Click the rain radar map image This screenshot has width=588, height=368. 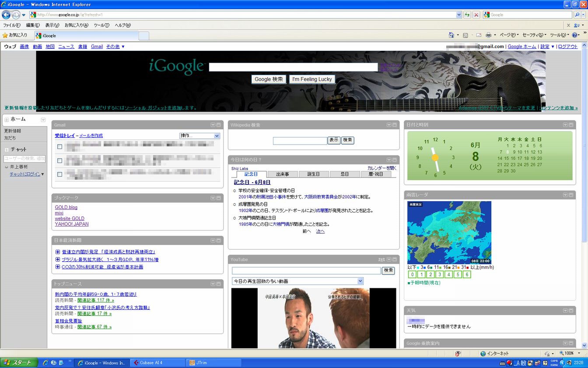(449, 232)
